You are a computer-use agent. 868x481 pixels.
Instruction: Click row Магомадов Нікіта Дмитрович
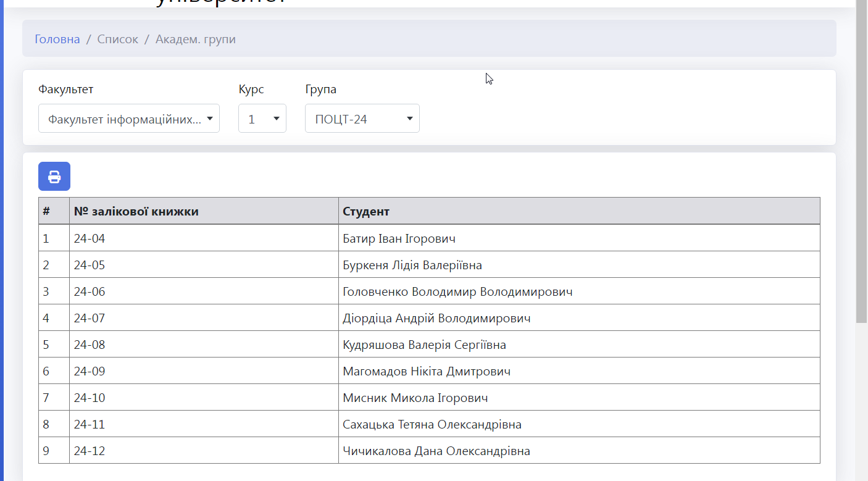(429, 371)
